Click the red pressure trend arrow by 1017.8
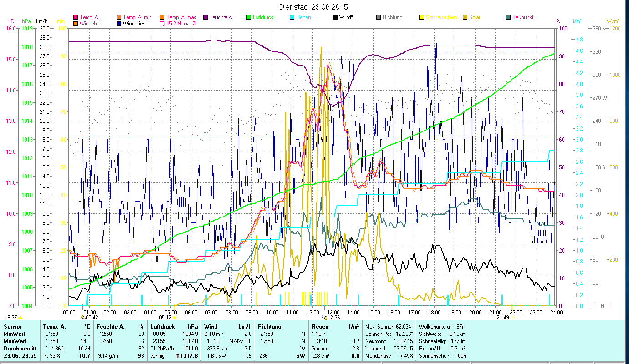The image size is (629, 364). [x=177, y=356]
